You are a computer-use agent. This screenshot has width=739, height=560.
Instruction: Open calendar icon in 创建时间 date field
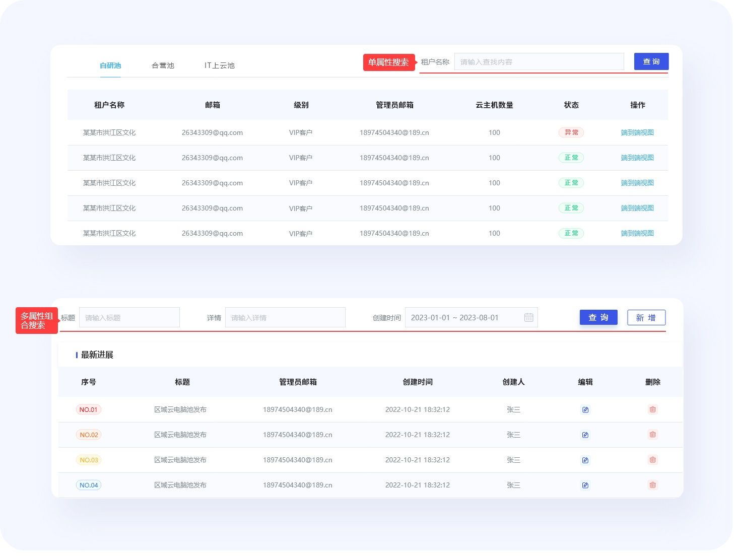pyautogui.click(x=528, y=318)
